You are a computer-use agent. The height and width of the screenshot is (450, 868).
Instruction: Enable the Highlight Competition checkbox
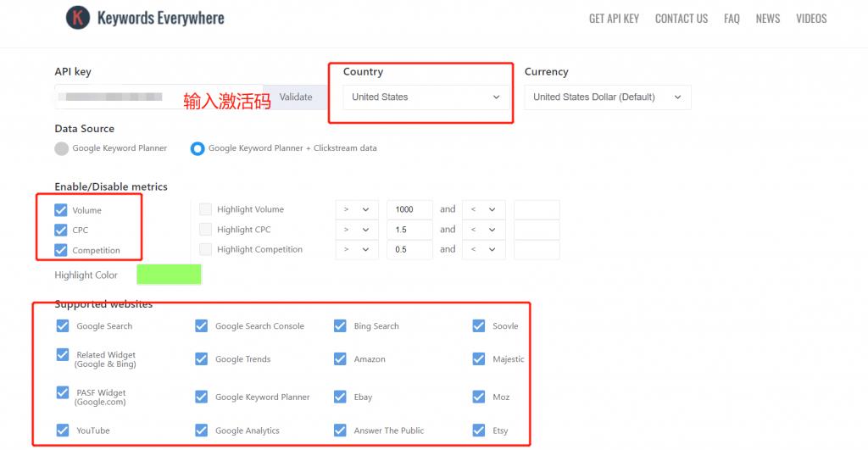(205, 249)
